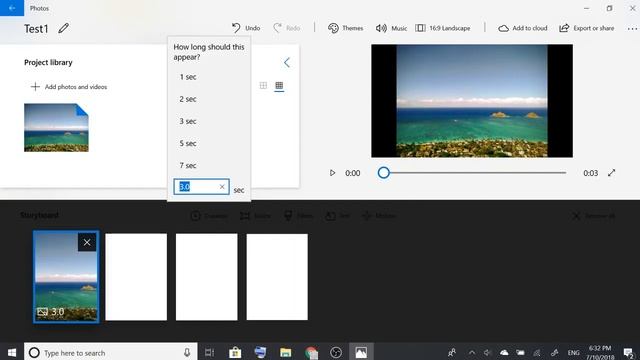This screenshot has height=360, width=640.
Task: Select the first storyboard photo clip
Action: point(66,277)
